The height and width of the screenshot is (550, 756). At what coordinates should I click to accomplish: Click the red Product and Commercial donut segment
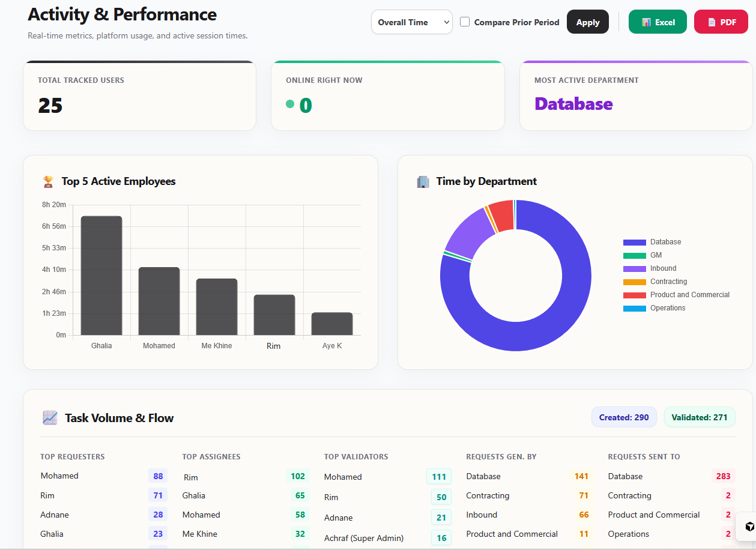point(503,216)
